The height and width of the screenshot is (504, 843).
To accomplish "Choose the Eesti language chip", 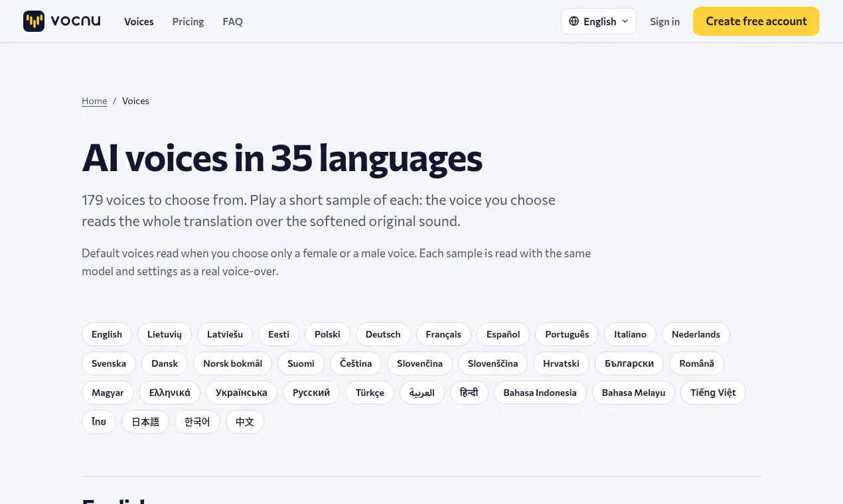I will click(279, 334).
